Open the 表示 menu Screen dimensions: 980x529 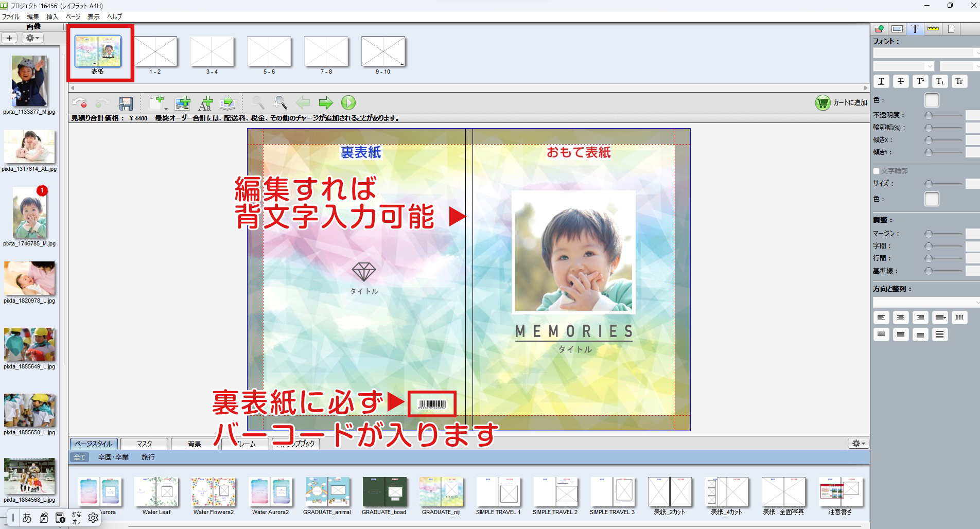pos(94,16)
